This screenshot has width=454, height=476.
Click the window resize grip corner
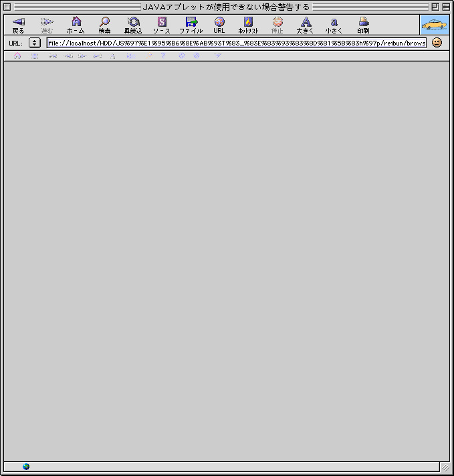tap(445, 467)
